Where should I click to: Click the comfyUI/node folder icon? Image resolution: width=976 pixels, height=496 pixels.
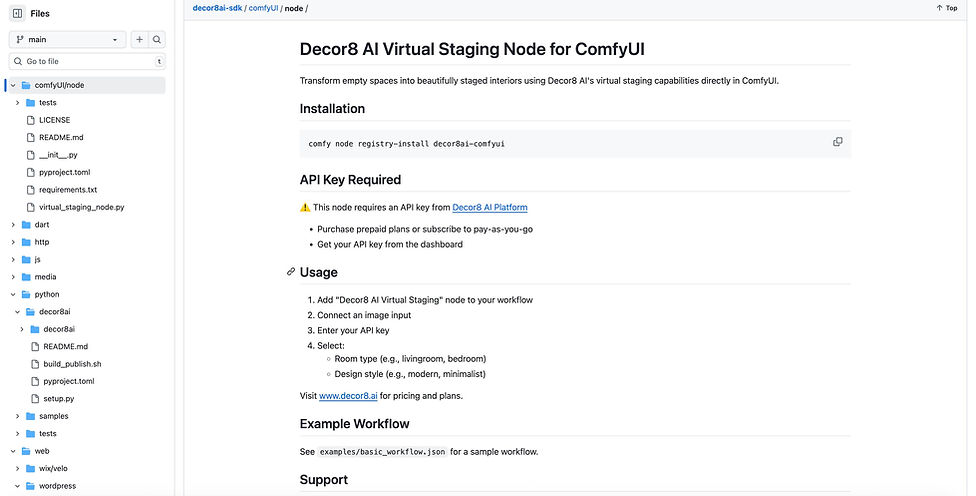pyautogui.click(x=26, y=85)
